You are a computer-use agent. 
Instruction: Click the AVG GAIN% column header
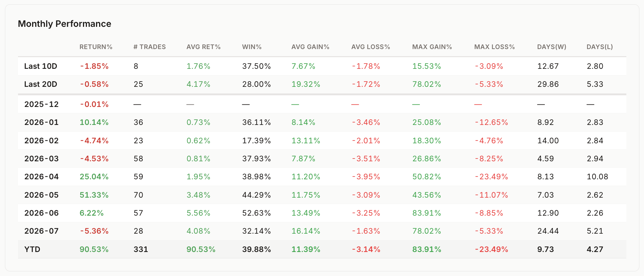click(310, 47)
